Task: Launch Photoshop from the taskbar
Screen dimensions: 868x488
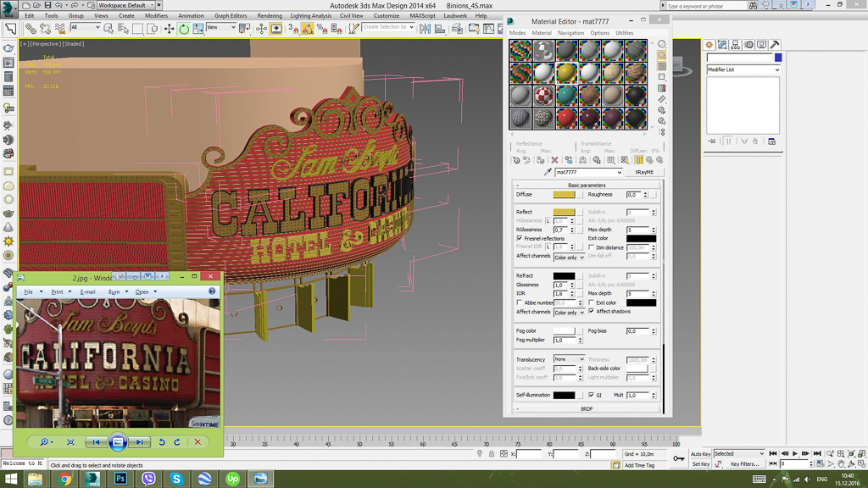Action: coord(120,479)
